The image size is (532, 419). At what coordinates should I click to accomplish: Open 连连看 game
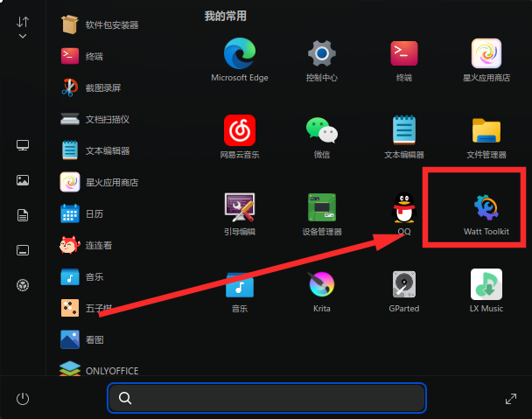[x=86, y=245]
